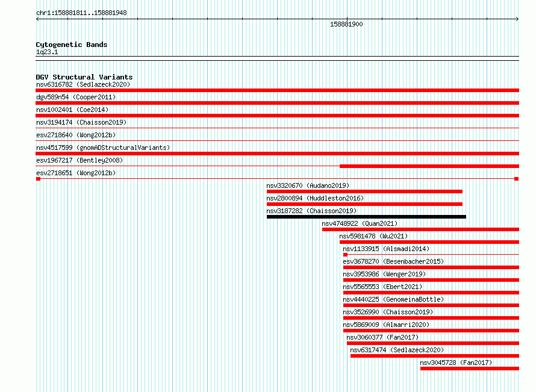Select nsv5981478 (Wu2021) label

(x=373, y=236)
